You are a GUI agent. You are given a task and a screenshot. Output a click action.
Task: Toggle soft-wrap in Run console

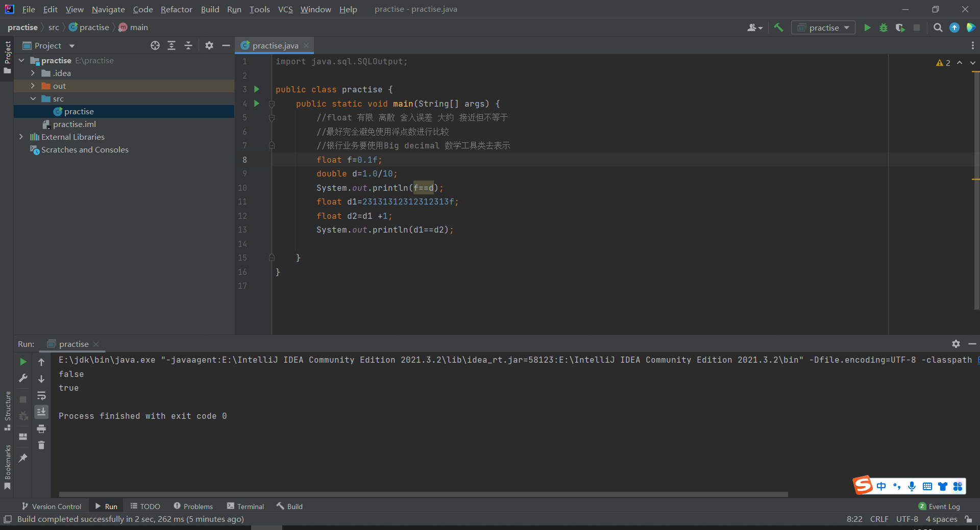[41, 395]
